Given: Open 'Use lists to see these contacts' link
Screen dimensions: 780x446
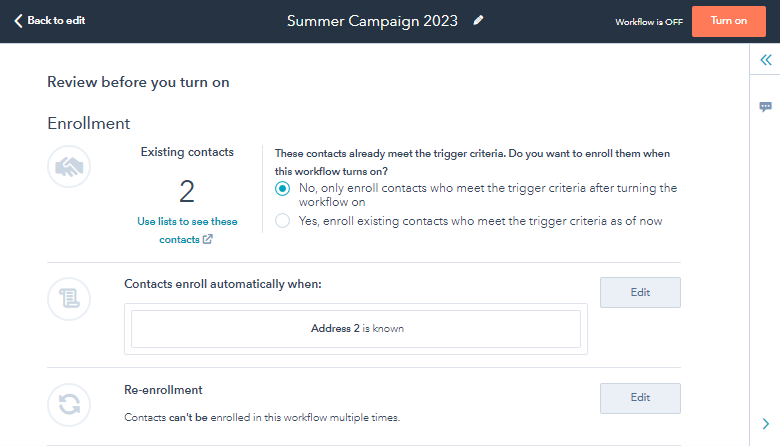Looking at the screenshot, I should coord(187,230).
